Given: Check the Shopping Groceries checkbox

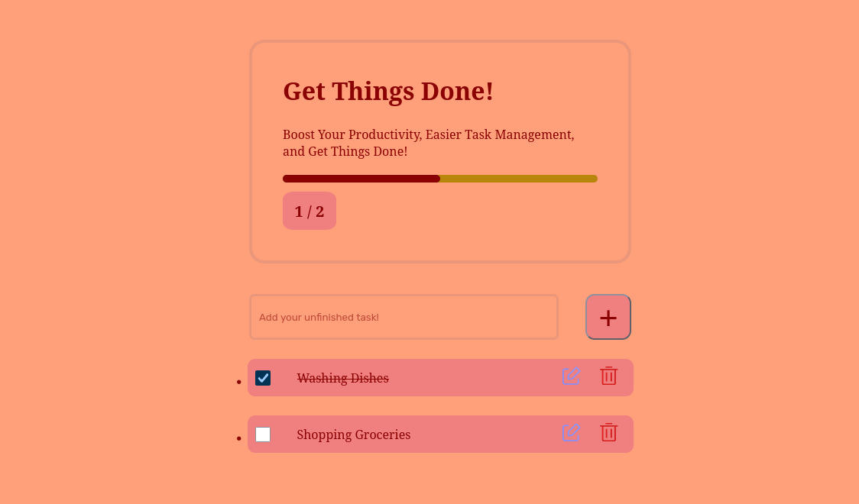Looking at the screenshot, I should coord(263,435).
